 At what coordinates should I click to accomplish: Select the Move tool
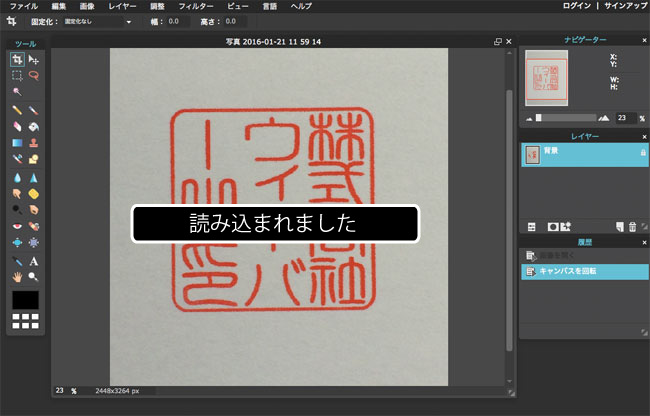pyautogui.click(x=34, y=60)
